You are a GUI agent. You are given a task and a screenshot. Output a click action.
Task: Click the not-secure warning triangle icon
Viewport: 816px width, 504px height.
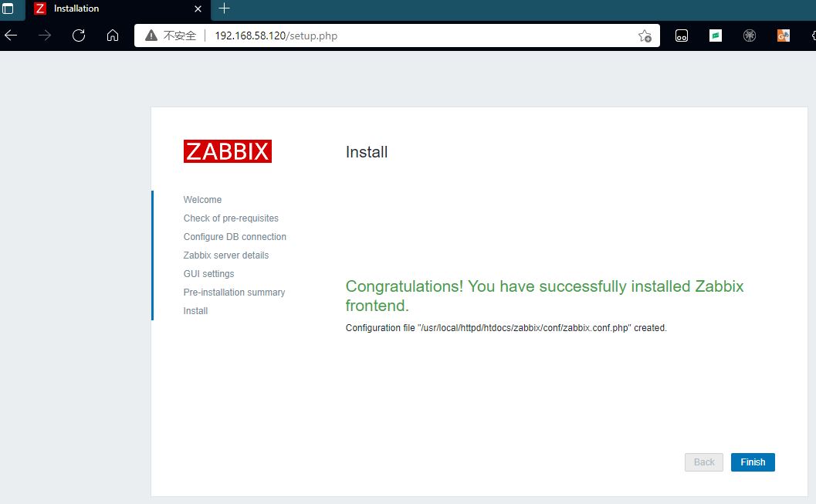(x=151, y=36)
